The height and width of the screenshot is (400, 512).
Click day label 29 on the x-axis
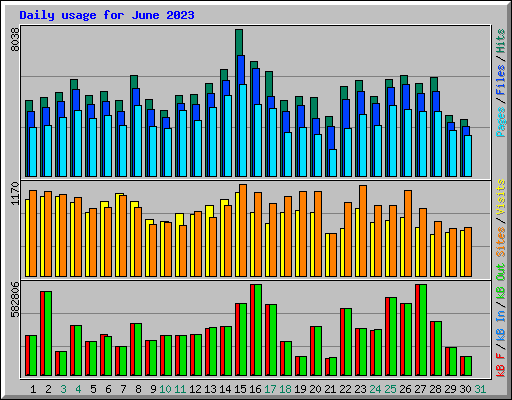pyautogui.click(x=450, y=389)
